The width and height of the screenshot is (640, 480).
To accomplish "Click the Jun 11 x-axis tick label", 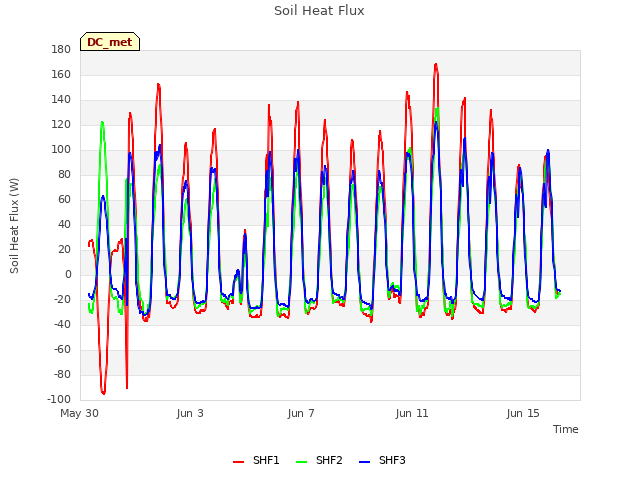I will (412, 413).
